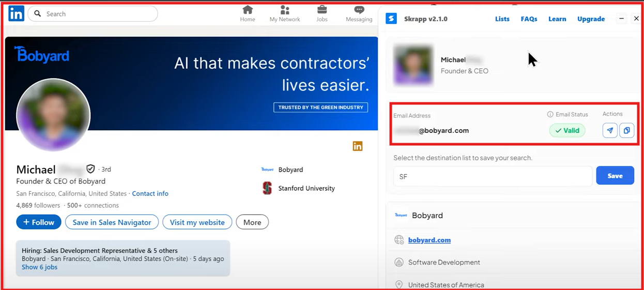The width and height of the screenshot is (644, 290).
Task: Click the Software Development industry icon
Action: pyautogui.click(x=399, y=262)
